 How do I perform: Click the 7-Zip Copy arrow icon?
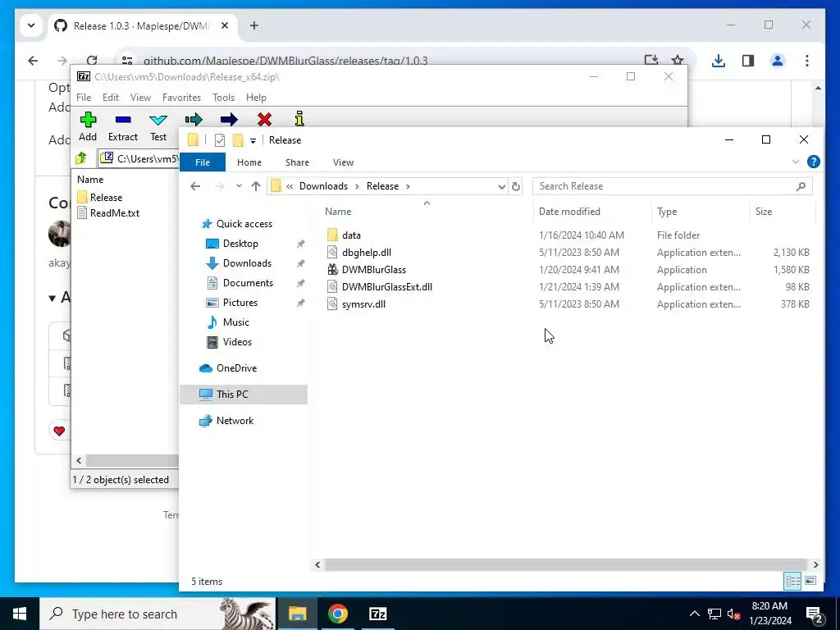click(194, 119)
